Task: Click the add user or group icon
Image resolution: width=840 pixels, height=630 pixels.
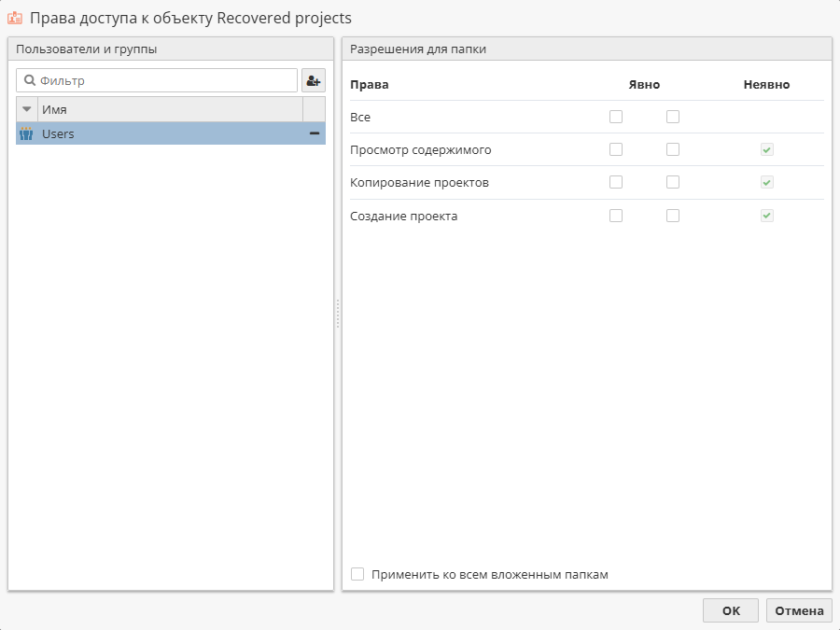Action: pyautogui.click(x=314, y=79)
